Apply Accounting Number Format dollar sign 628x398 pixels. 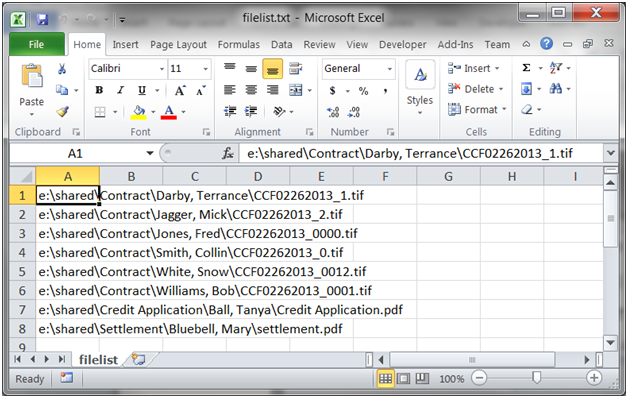(332, 90)
